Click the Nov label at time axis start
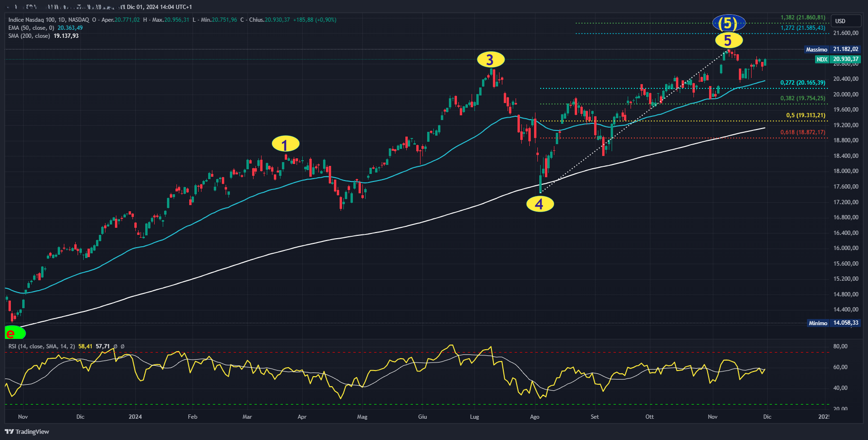This screenshot has height=440, width=868. (23, 416)
